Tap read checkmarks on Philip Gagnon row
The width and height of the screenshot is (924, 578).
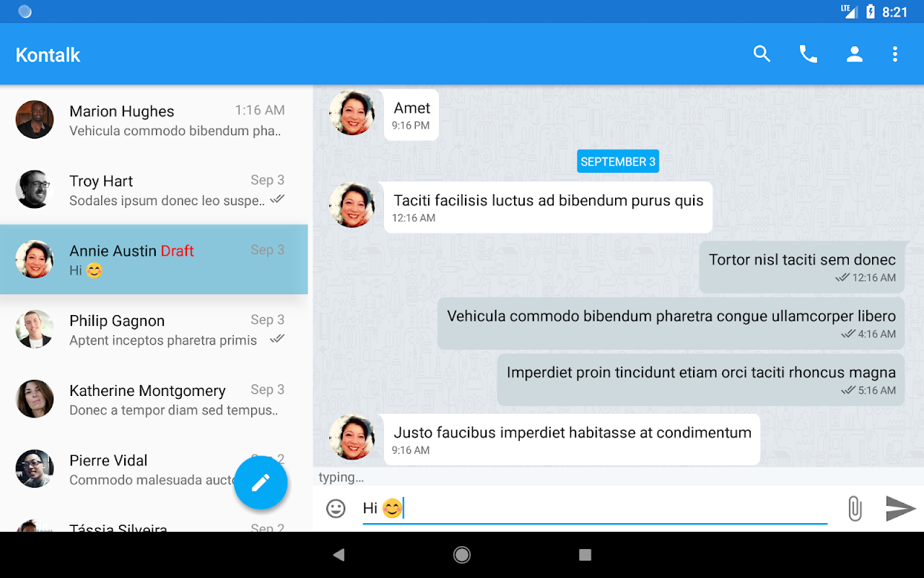coord(277,339)
